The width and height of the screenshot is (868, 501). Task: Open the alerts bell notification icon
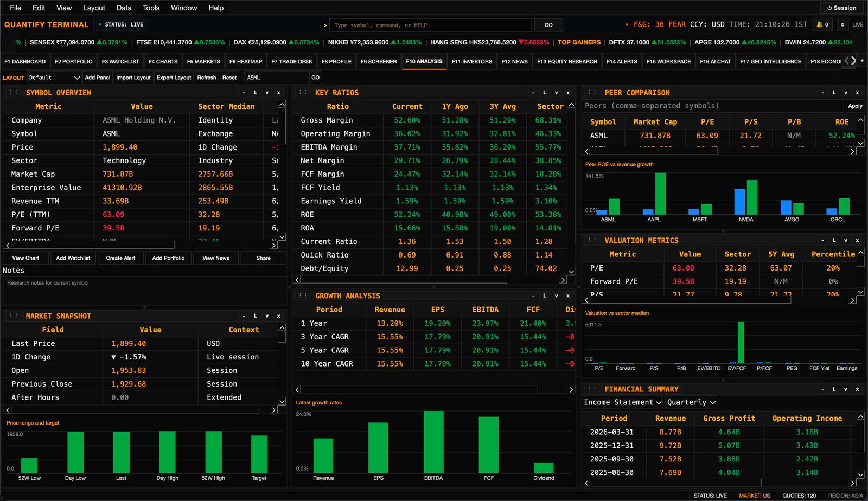click(x=822, y=24)
